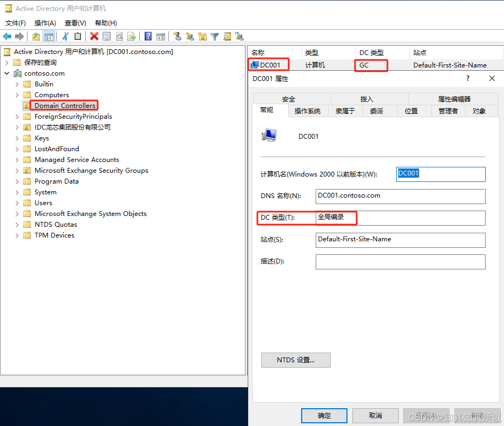504x426 pixels.
Task: Open the 文件(F) menu
Action: click(16, 23)
